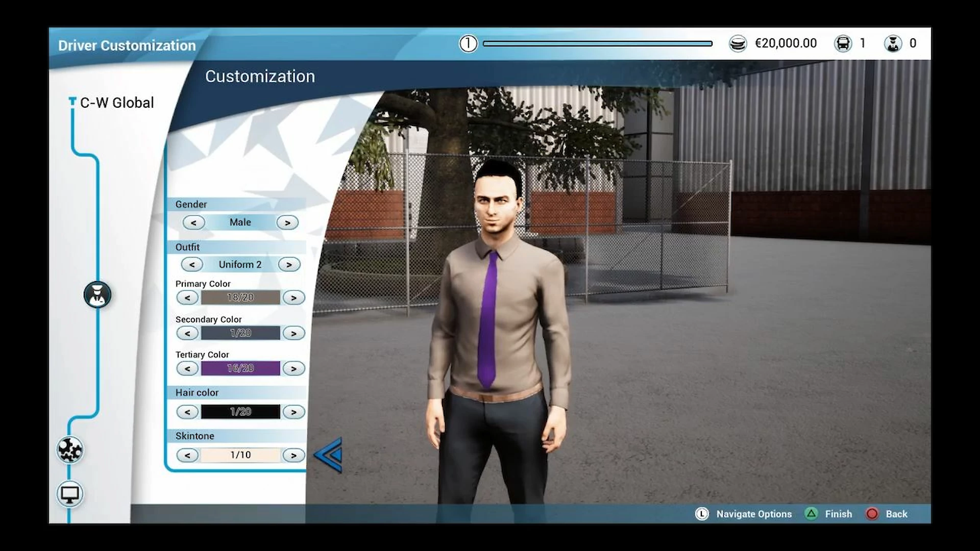The width and height of the screenshot is (980, 551).
Task: Click the driver count icon
Action: click(893, 43)
